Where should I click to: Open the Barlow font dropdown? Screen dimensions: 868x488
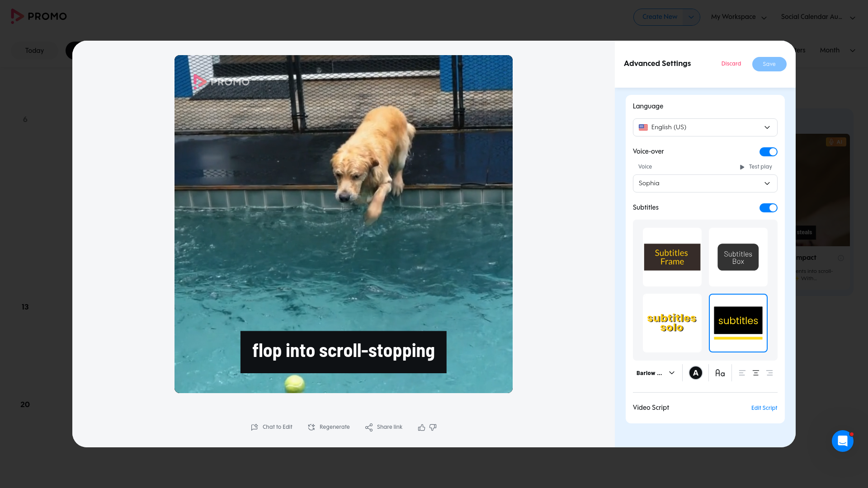656,373
